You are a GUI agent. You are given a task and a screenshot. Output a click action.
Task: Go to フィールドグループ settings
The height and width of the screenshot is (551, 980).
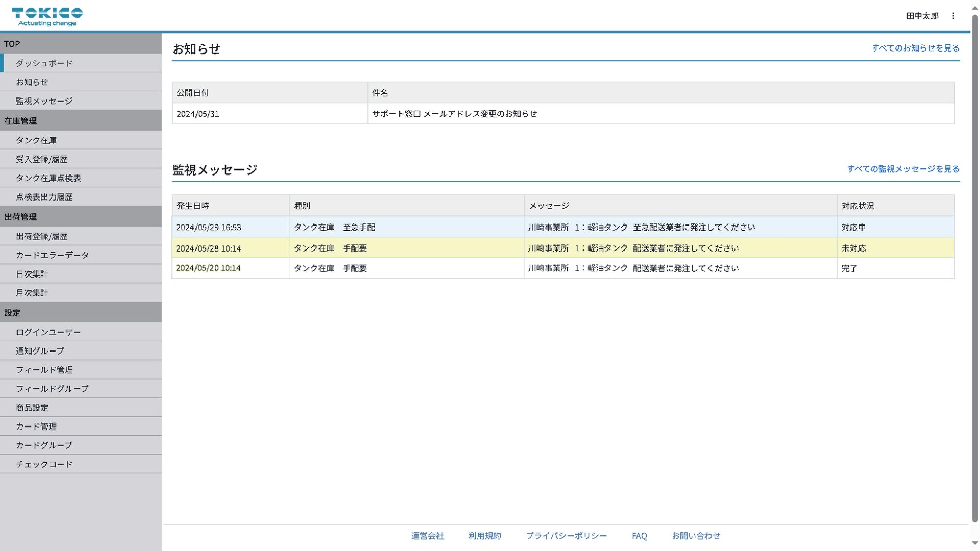[53, 389]
